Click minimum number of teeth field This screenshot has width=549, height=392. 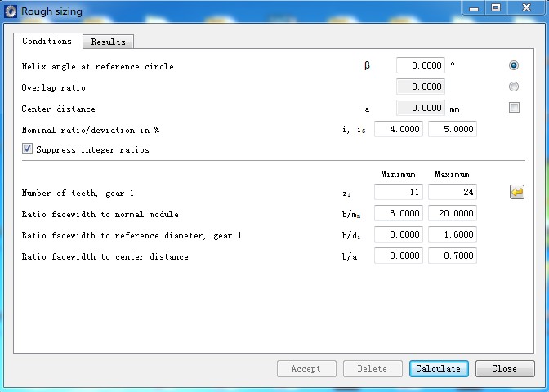[398, 193]
